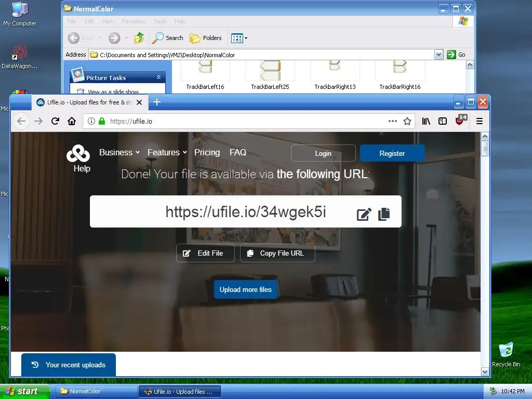532x399 pixels.
Task: Open the DataWagon desktop shortcut
Action: click(x=20, y=57)
